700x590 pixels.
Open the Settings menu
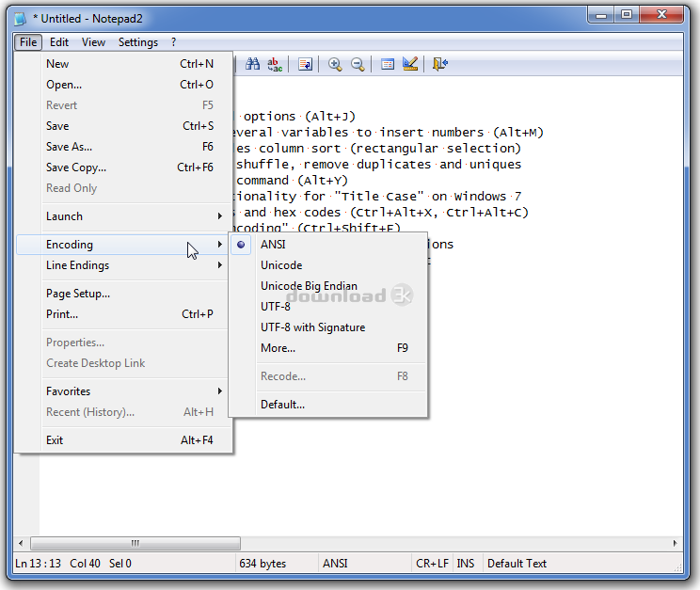(x=138, y=42)
